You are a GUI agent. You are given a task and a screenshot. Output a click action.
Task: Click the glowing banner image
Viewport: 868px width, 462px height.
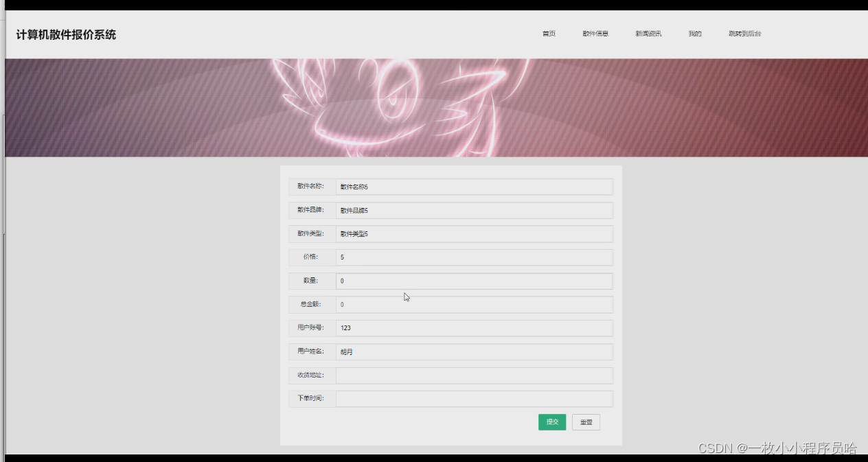(x=436, y=108)
